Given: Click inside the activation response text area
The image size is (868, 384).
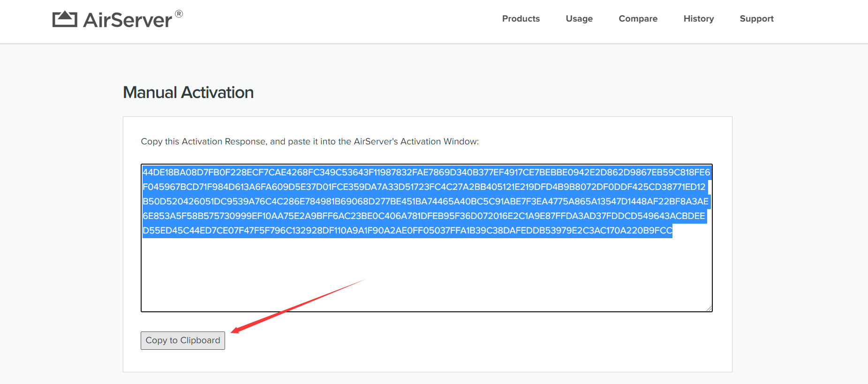Looking at the screenshot, I should coord(427,238).
